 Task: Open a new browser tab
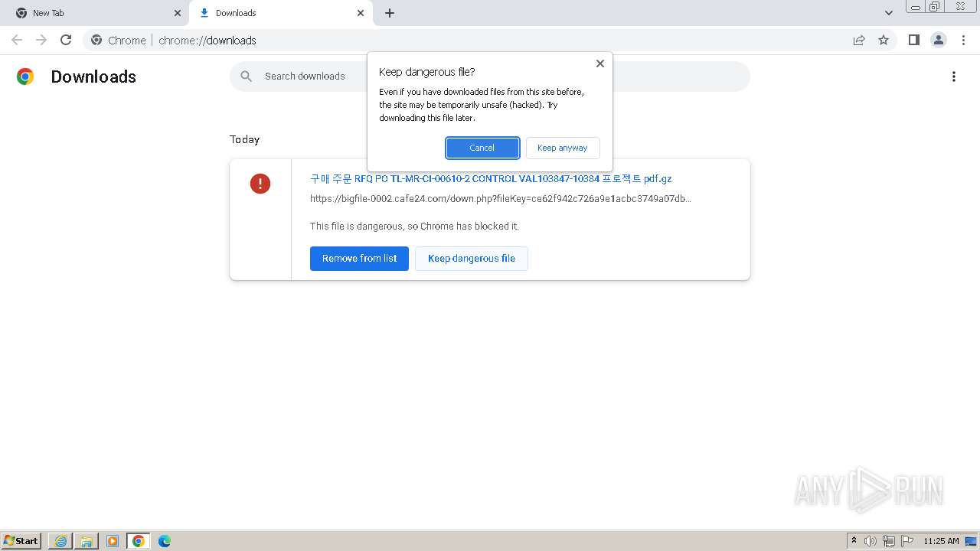(390, 13)
